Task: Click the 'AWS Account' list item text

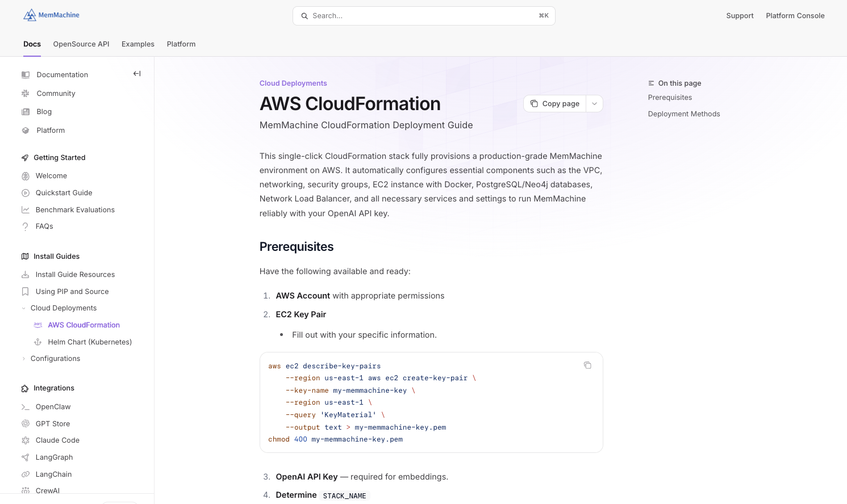Action: click(x=303, y=296)
